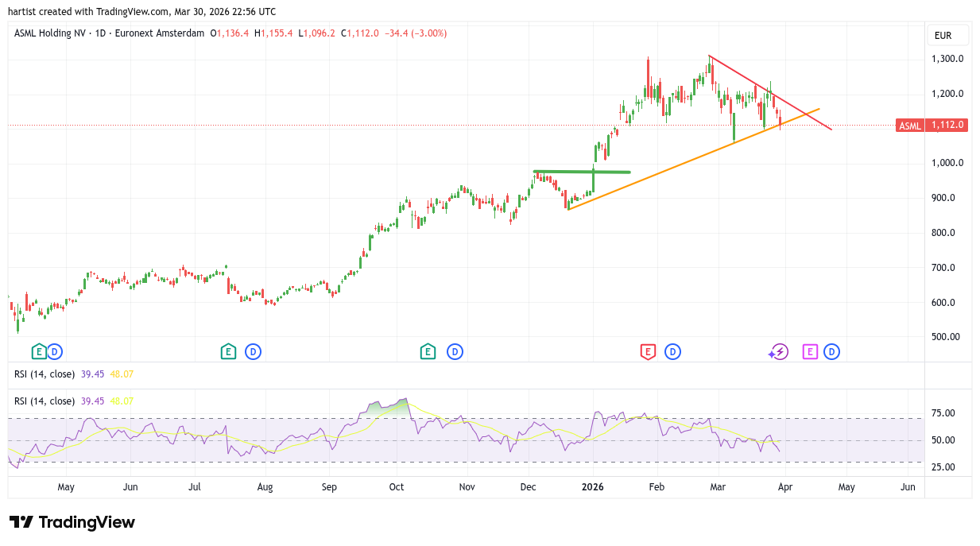Click the 2026 year label on time axis
The image size is (980, 546).
tap(592, 486)
